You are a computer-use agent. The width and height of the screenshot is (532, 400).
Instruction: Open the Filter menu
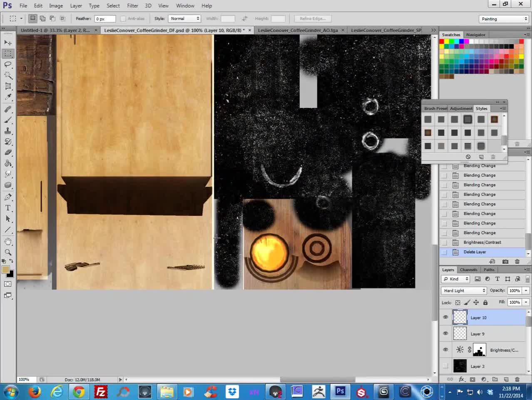coord(132,5)
